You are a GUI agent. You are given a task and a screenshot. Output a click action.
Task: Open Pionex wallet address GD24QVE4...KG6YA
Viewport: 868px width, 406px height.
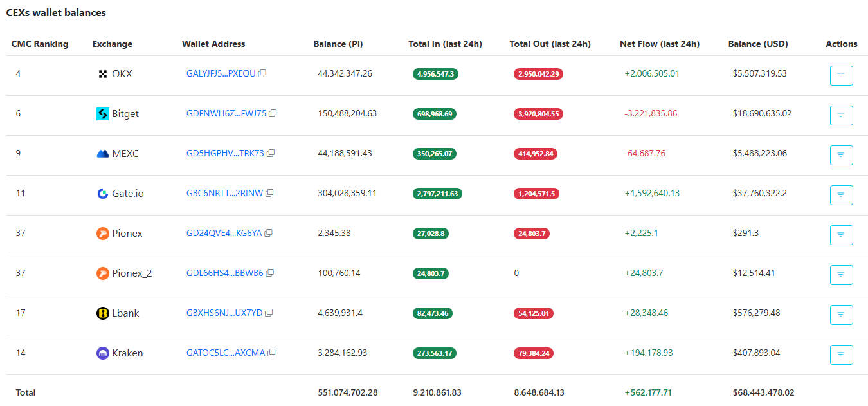[224, 233]
